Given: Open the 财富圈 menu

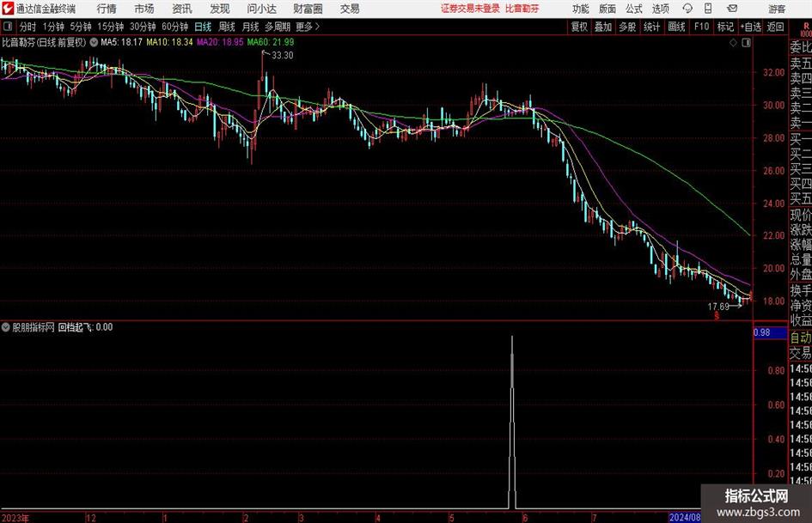Looking at the screenshot, I should (x=308, y=9).
